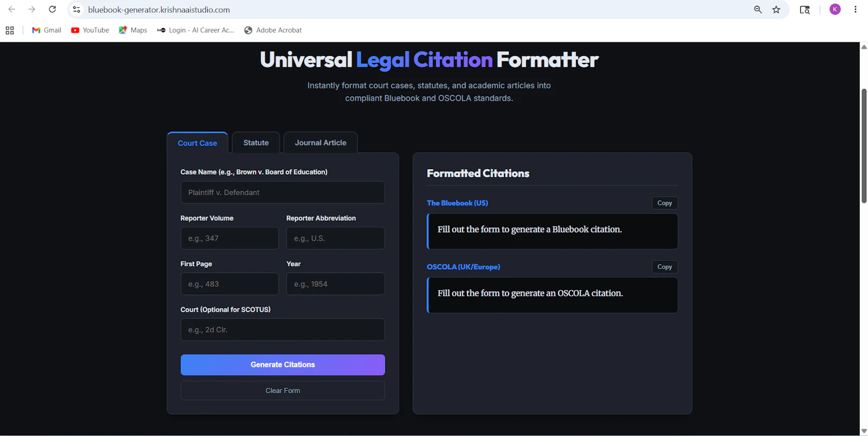The width and height of the screenshot is (868, 436).
Task: Click the scrollbar down arrow
Action: (x=864, y=431)
